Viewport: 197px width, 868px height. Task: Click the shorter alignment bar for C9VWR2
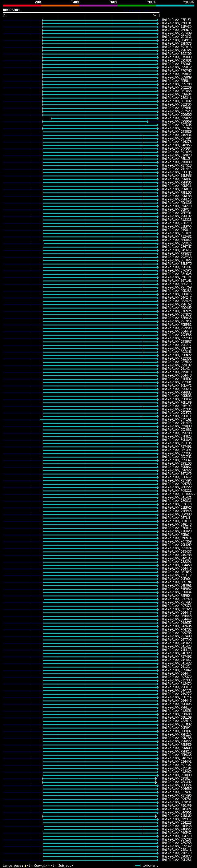[104, 118]
